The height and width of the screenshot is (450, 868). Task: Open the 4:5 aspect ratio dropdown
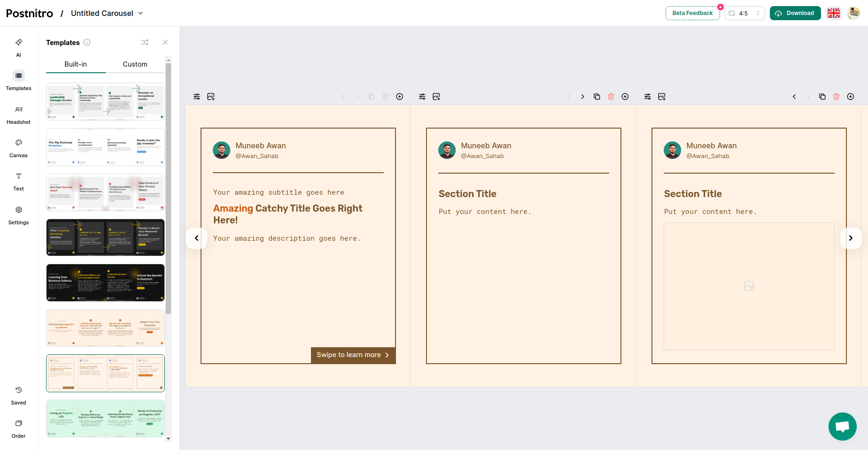[745, 13]
